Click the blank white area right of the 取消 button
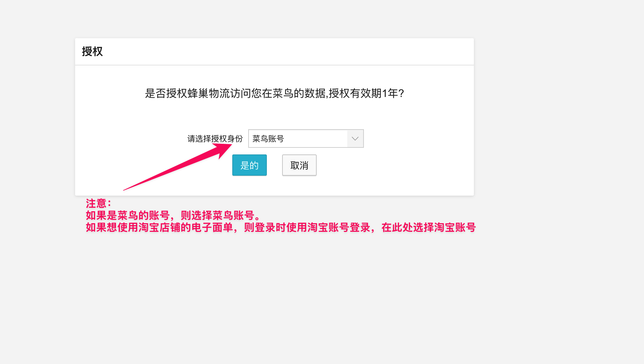 point(392,165)
